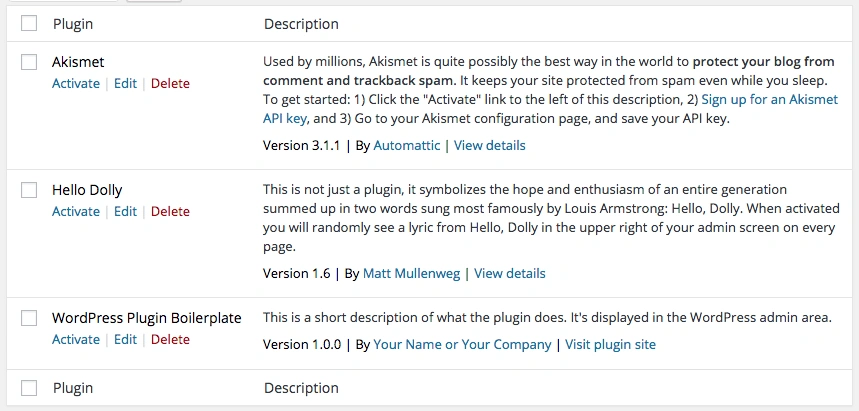Activate the Akismet plugin

[76, 83]
